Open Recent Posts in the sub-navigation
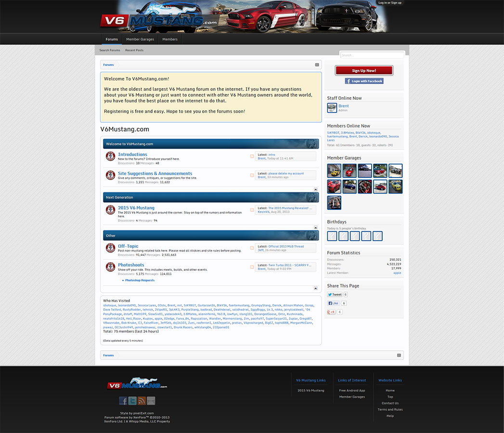The height and width of the screenshot is (433, 504). [134, 50]
